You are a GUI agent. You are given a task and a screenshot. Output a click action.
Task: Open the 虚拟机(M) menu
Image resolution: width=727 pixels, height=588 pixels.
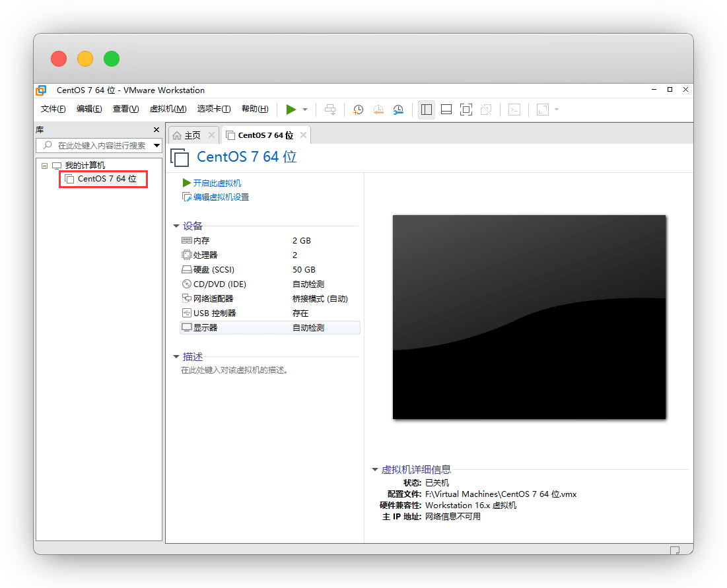pyautogui.click(x=168, y=109)
